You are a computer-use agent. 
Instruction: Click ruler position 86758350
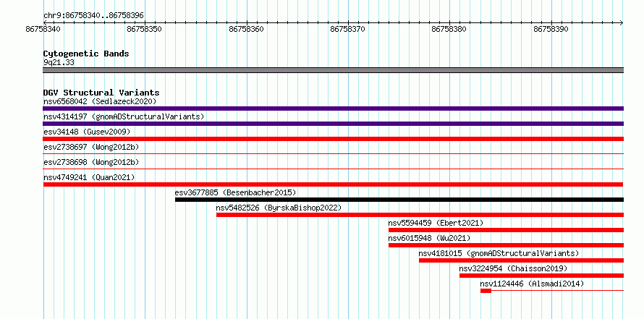click(x=145, y=29)
